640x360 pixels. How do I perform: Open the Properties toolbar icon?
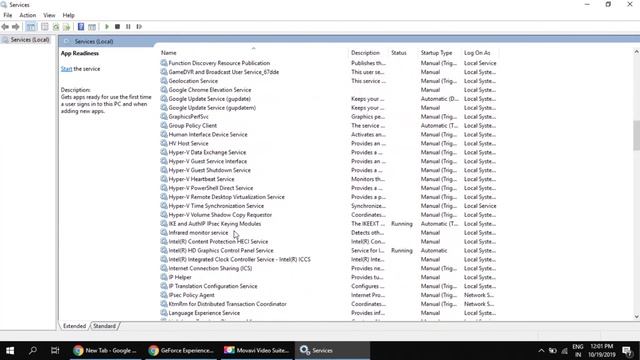[x=44, y=27]
